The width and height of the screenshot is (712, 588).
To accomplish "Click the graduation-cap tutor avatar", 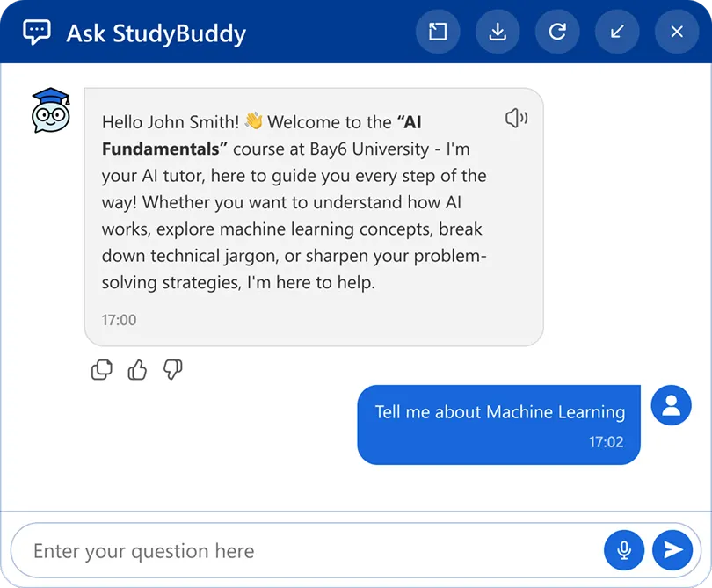I will [x=48, y=110].
